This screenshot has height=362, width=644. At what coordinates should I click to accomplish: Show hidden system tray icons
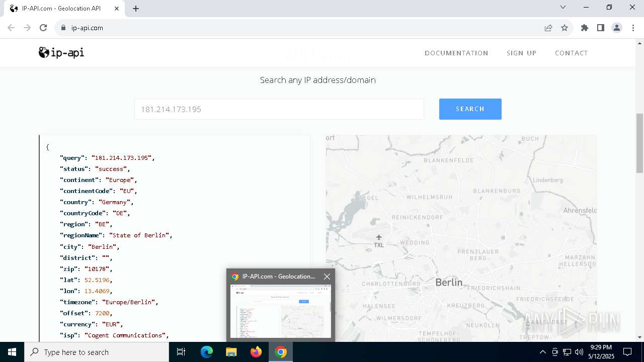tap(542, 352)
